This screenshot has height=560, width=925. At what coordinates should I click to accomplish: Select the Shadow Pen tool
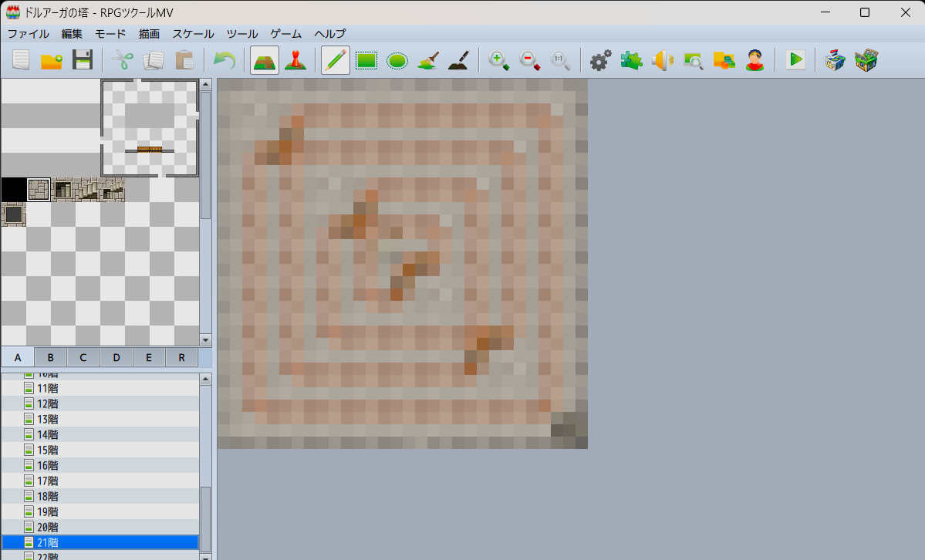[x=458, y=60]
